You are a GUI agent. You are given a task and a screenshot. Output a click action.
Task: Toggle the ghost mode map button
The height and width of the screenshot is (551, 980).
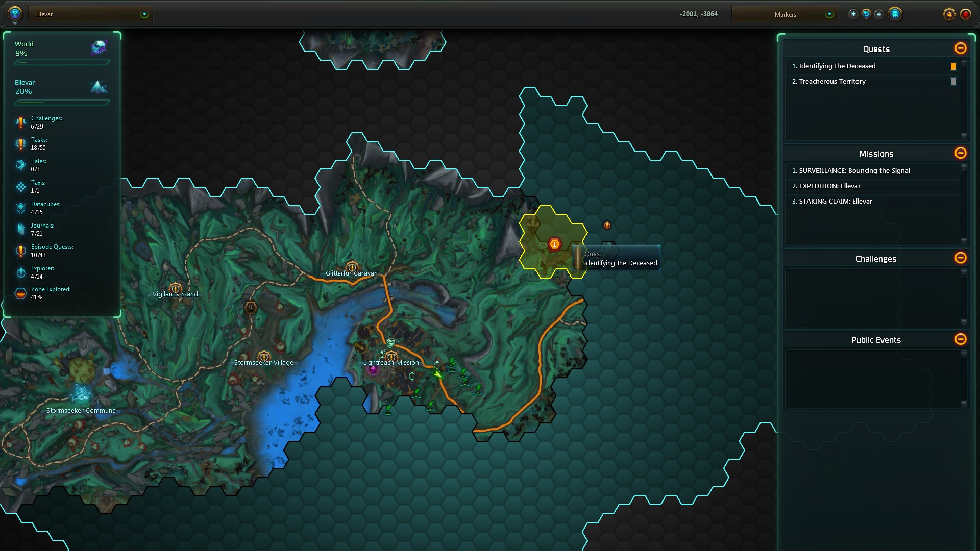pos(895,14)
